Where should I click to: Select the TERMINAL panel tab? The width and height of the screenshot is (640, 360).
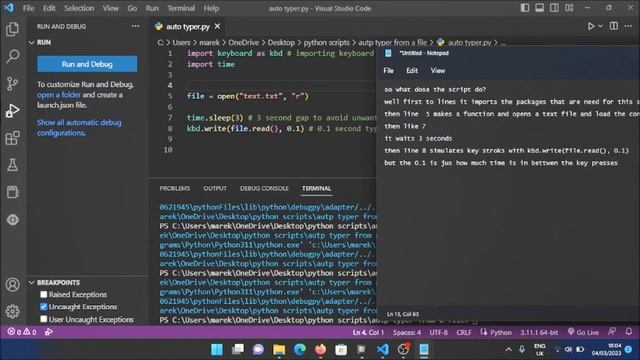pos(316,188)
